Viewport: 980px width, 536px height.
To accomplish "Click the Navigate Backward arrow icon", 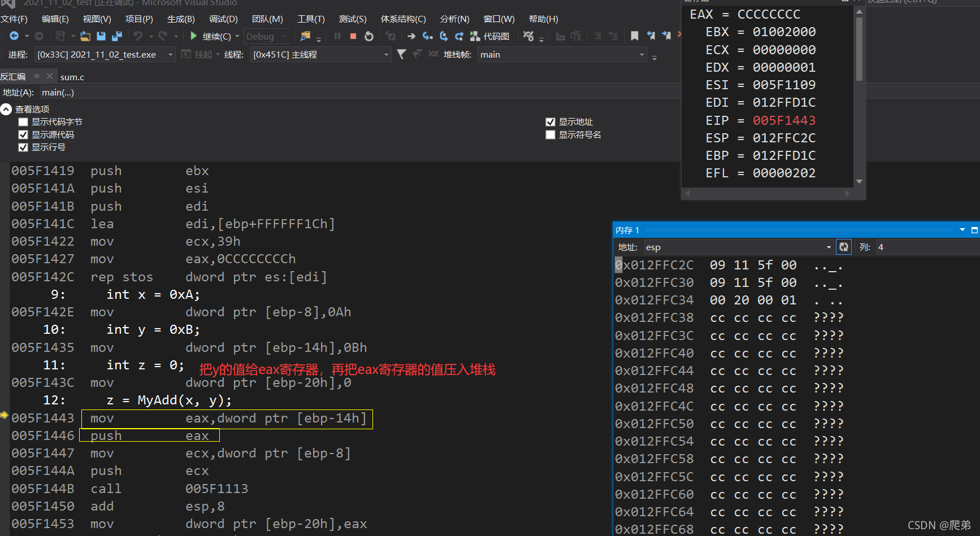I will (x=14, y=36).
